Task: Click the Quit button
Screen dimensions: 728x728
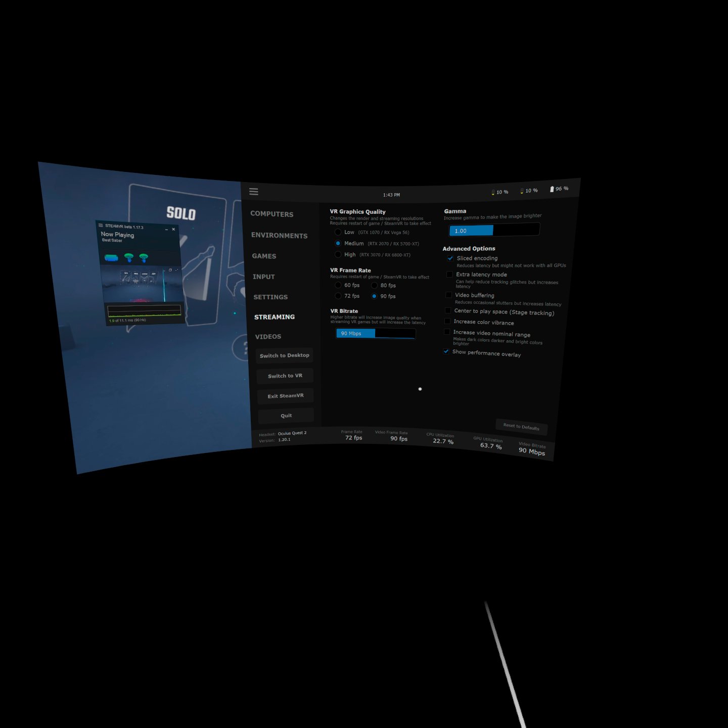Action: coord(286,416)
